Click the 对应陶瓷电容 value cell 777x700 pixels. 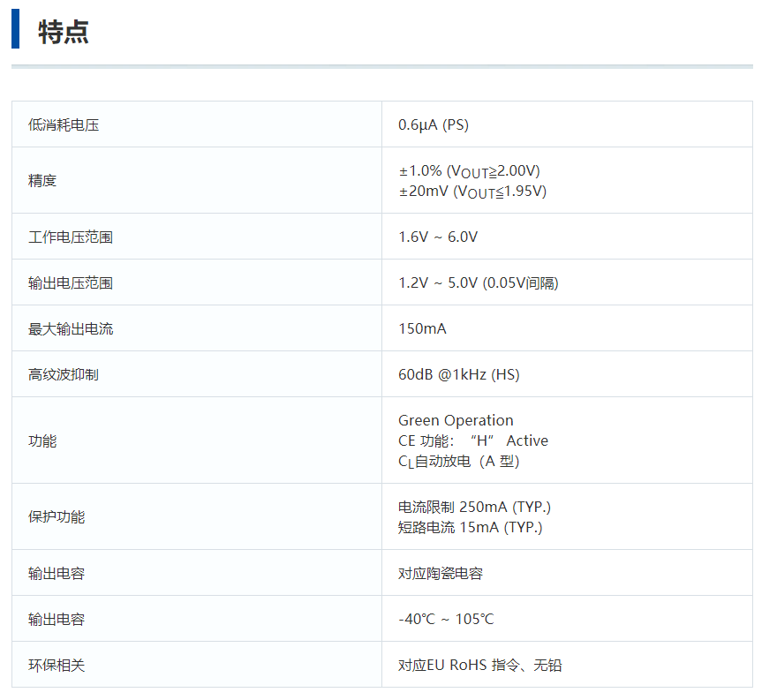(440, 572)
